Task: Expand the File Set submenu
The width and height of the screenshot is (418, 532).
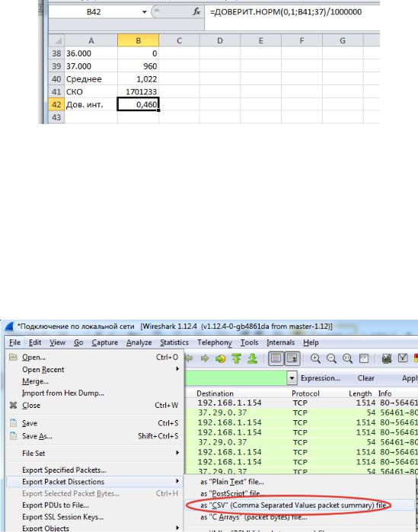Action: coord(177,453)
